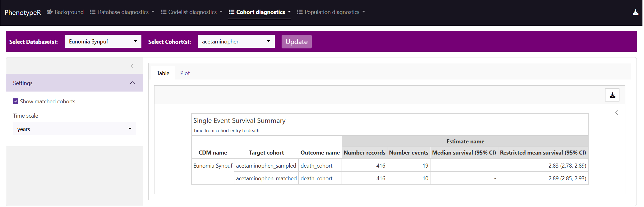Click the top-right navbar download icon
Screen dimensions: 644x207
click(x=636, y=12)
